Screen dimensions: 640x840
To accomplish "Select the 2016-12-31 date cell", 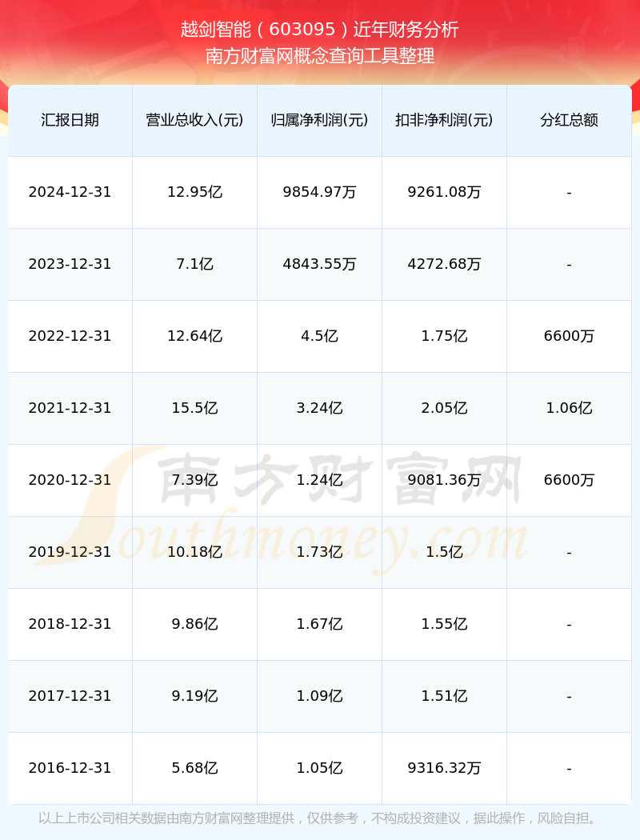I will click(70, 768).
